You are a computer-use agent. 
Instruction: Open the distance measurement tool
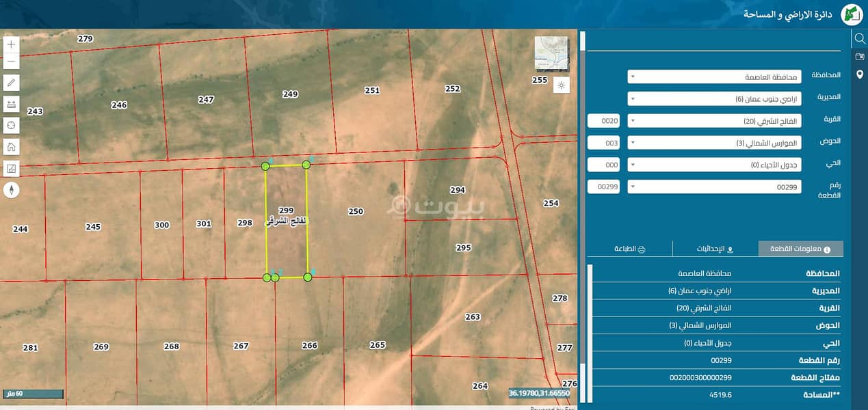[x=12, y=104]
